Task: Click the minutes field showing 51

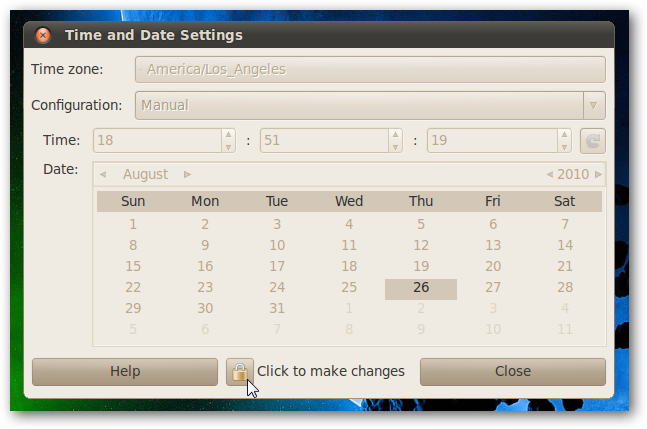Action: [x=324, y=141]
